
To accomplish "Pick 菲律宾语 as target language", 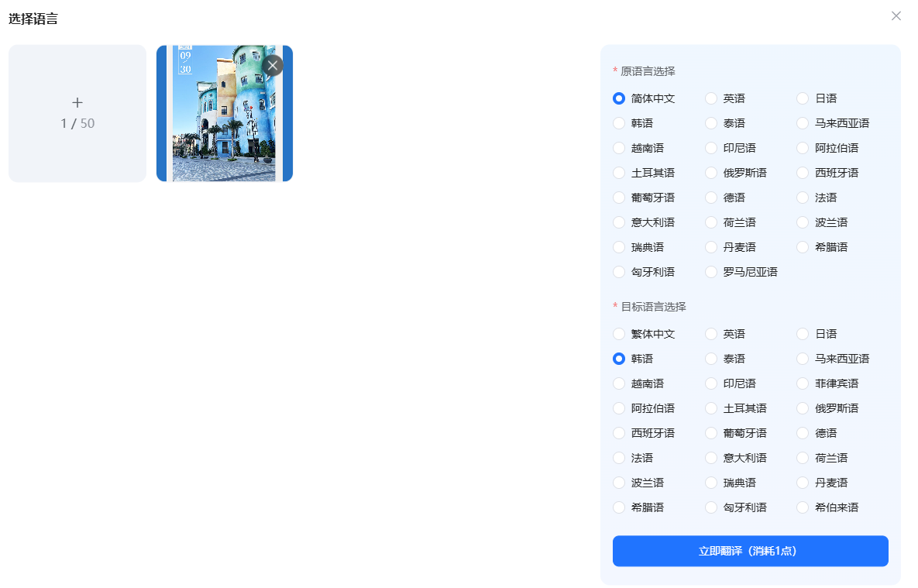I will point(803,383).
